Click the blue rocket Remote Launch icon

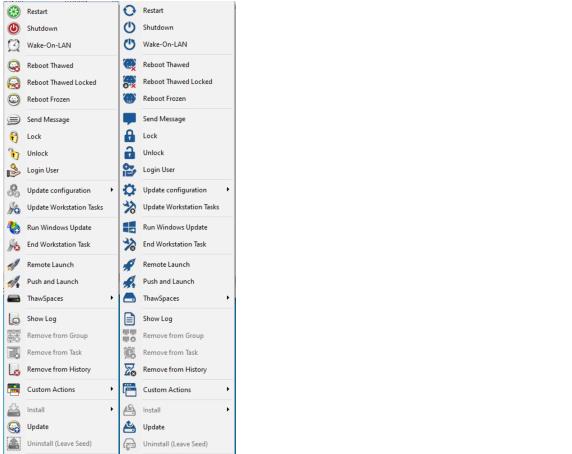click(130, 264)
